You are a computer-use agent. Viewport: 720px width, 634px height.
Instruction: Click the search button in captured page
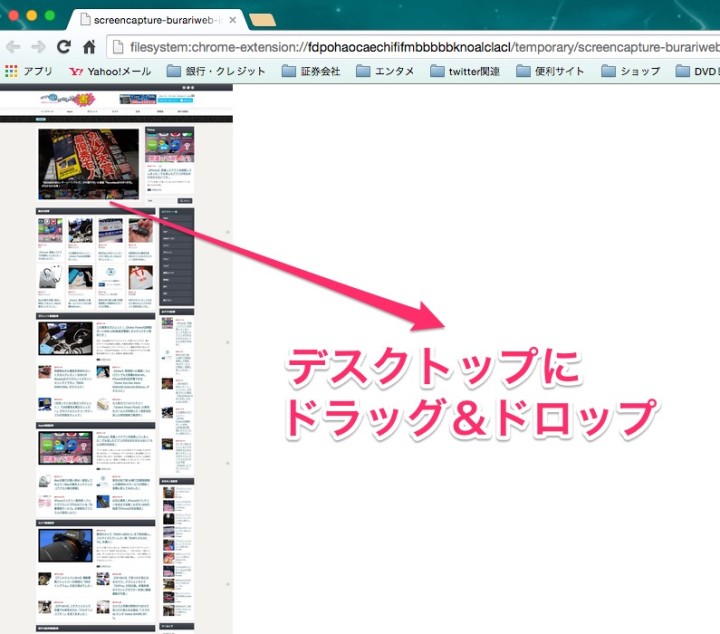(x=185, y=201)
